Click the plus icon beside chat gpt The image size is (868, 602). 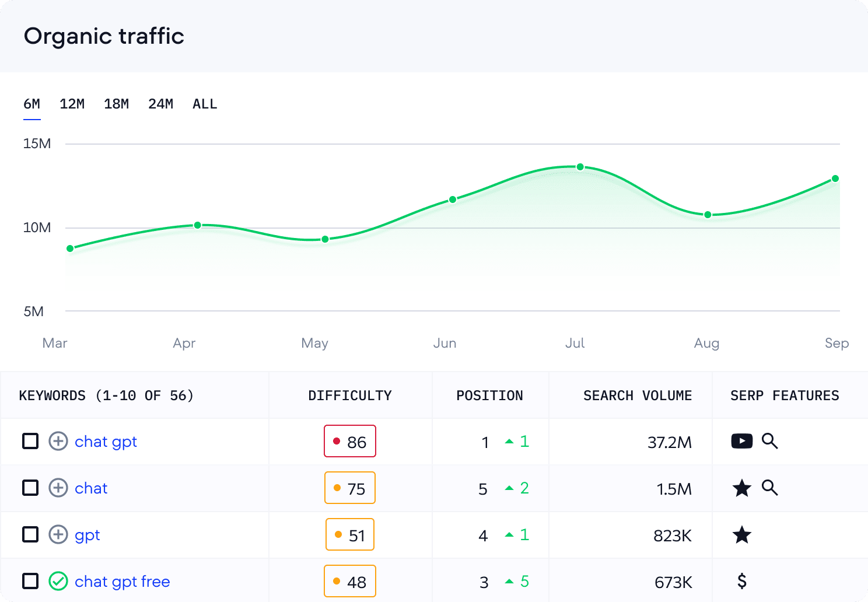(x=58, y=442)
